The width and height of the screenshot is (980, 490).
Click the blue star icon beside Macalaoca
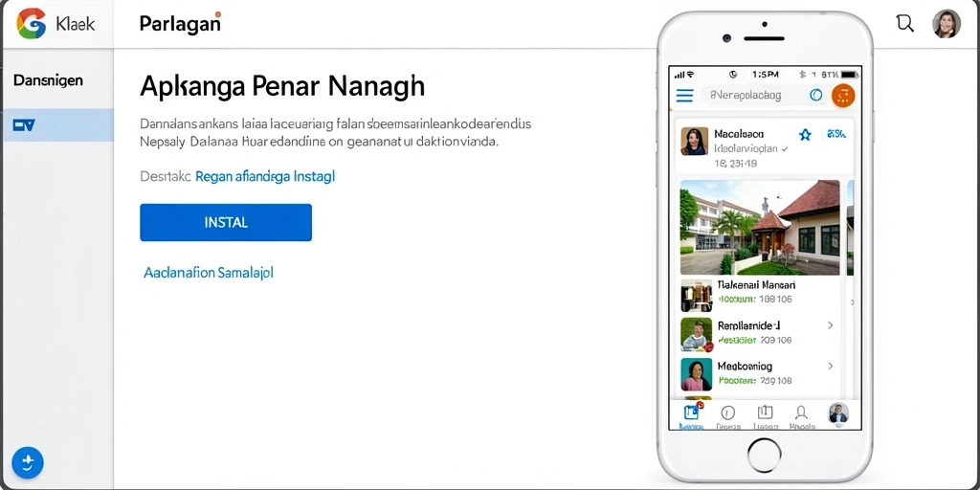(805, 134)
